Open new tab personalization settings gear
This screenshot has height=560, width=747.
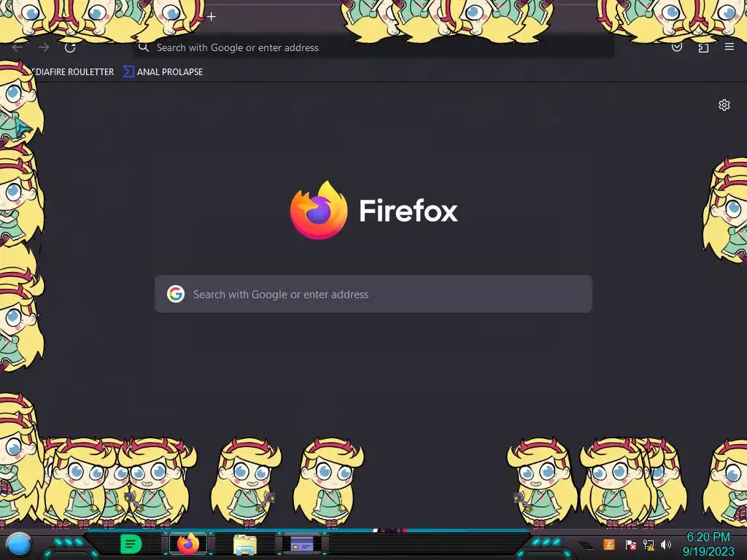pyautogui.click(x=724, y=105)
